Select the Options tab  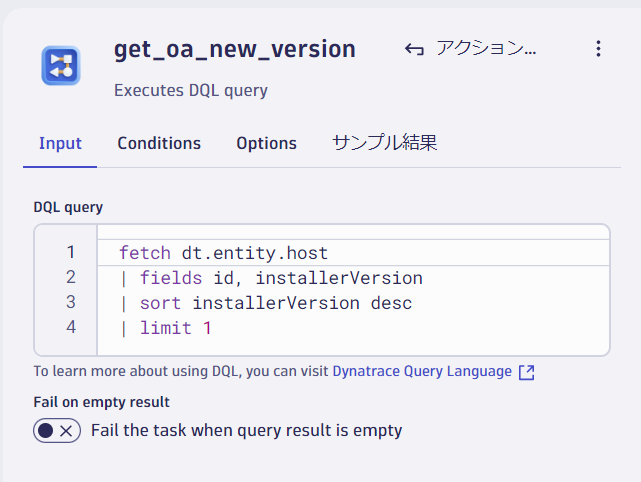[266, 143]
